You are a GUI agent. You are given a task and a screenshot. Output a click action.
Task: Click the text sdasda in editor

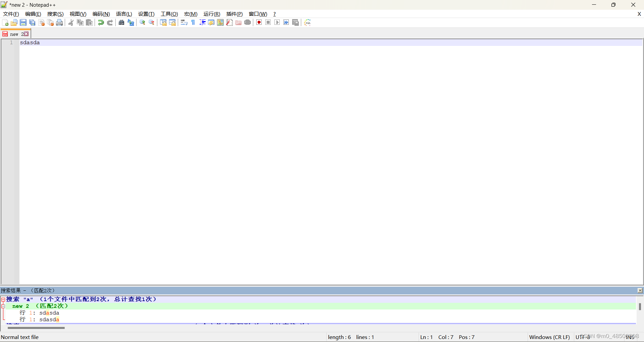[30, 43]
